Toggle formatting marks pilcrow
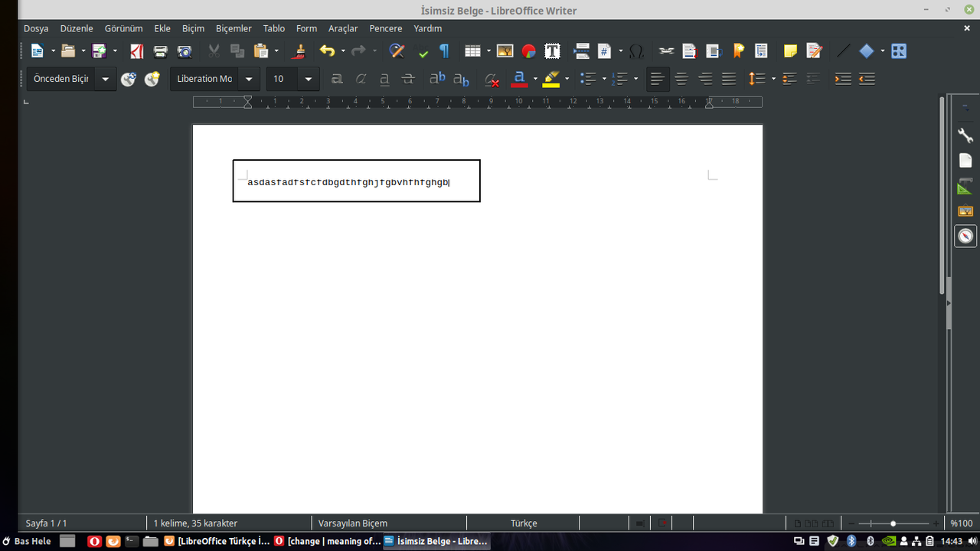 (444, 51)
